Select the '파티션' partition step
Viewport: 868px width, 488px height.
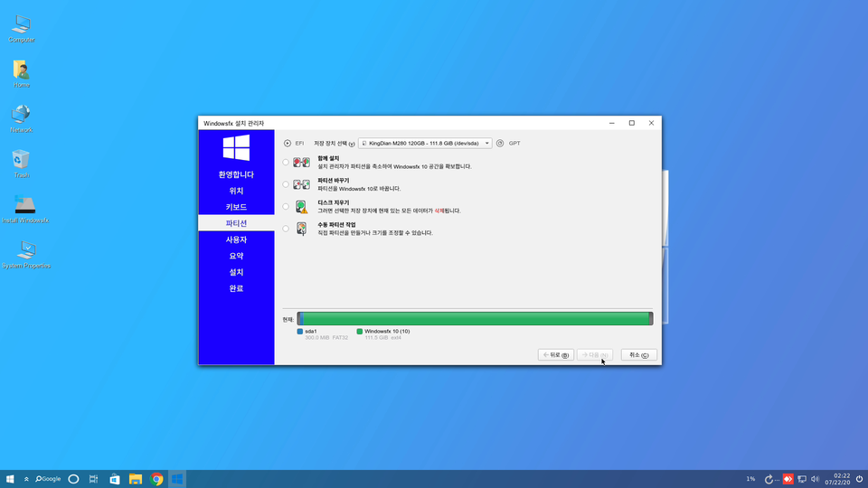tap(236, 223)
